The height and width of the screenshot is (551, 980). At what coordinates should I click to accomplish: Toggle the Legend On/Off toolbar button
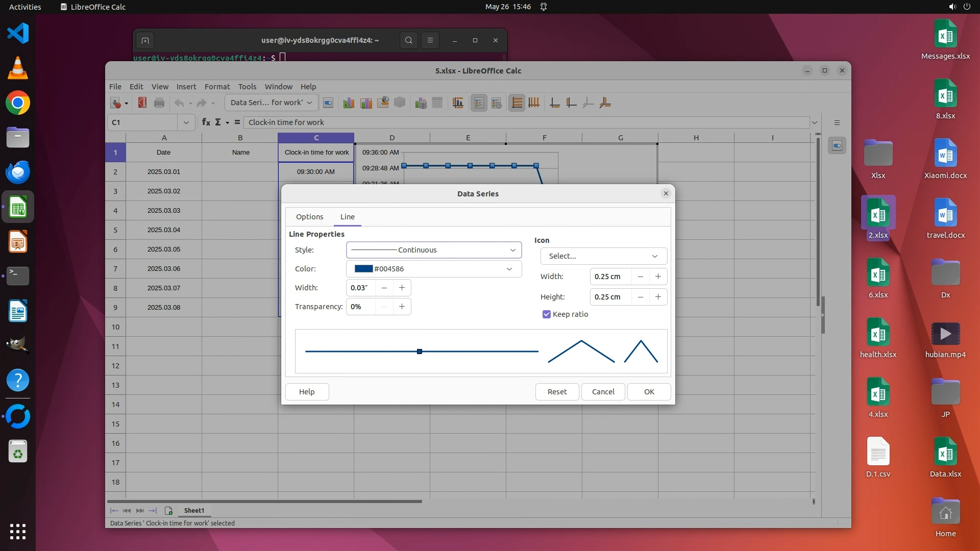479,103
